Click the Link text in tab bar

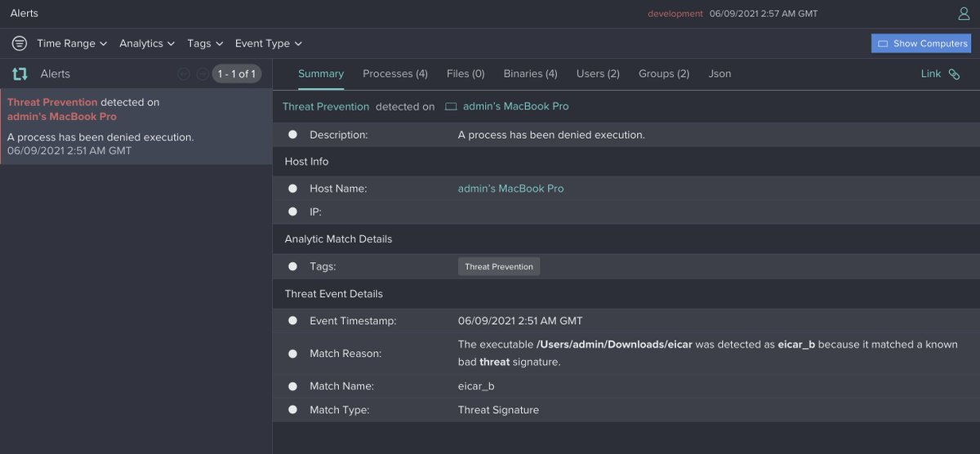tap(931, 73)
